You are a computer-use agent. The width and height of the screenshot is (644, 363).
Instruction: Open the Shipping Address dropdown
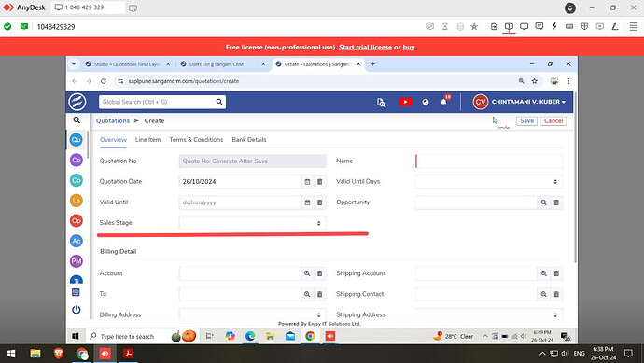coord(489,314)
